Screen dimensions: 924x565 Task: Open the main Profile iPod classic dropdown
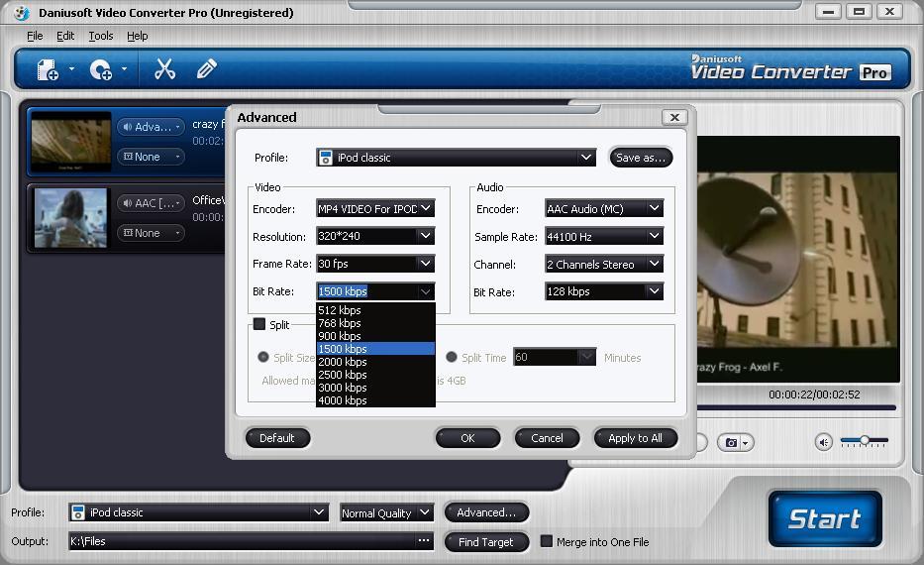(319, 511)
